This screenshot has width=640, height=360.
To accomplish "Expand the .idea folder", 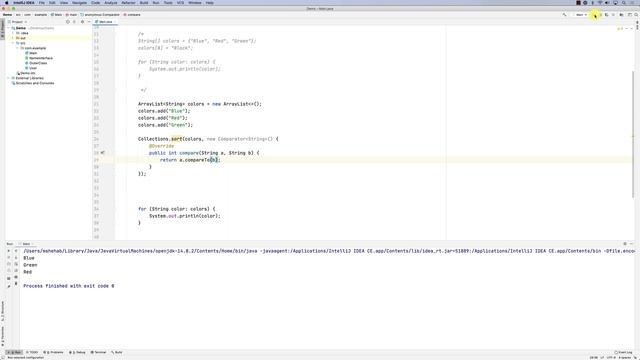I will (x=13, y=33).
